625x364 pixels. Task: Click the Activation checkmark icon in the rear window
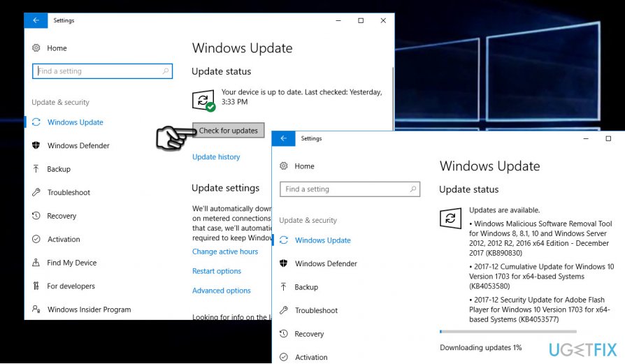pyautogui.click(x=36, y=239)
